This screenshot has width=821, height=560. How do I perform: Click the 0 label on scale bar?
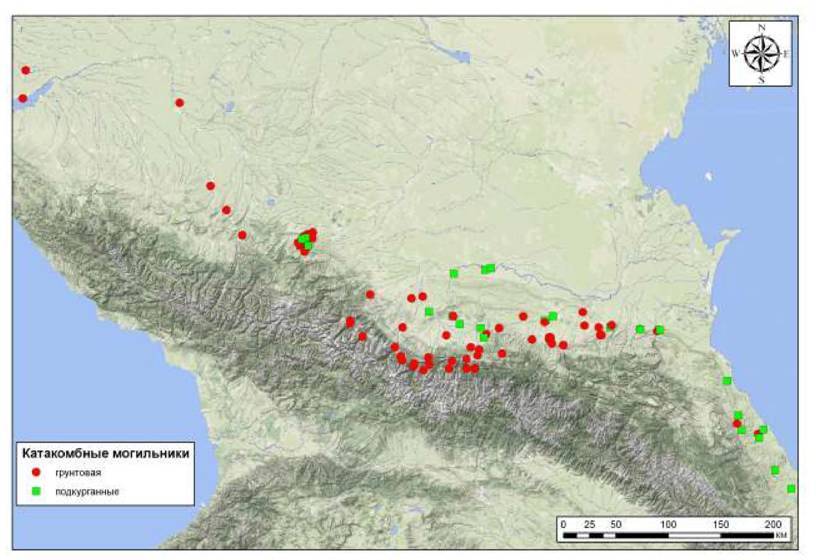(x=563, y=524)
